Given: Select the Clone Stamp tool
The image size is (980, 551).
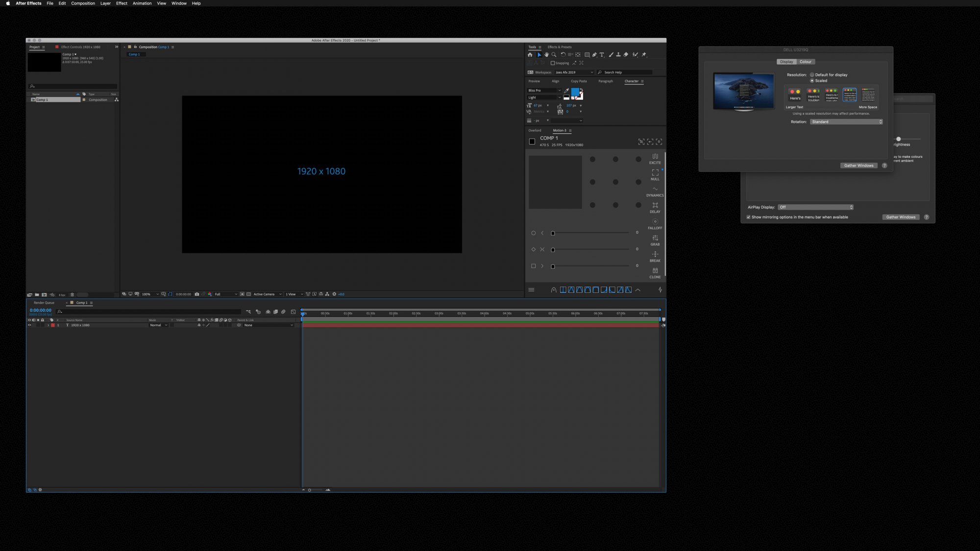Looking at the screenshot, I should pyautogui.click(x=618, y=55).
